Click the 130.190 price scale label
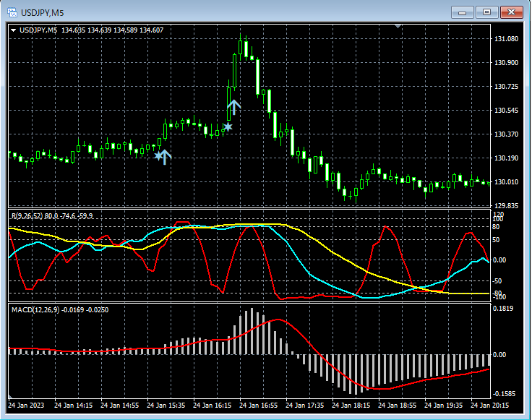The height and width of the screenshot is (420, 532). pyautogui.click(x=506, y=158)
